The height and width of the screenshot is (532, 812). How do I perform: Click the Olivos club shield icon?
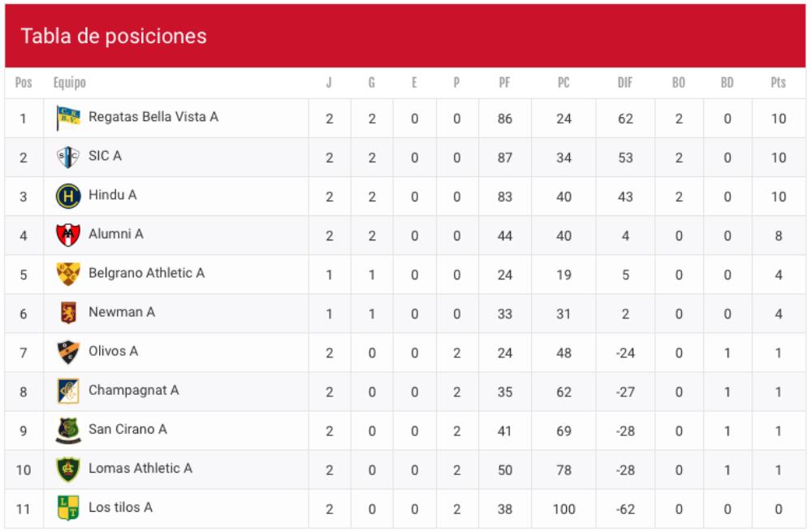67,352
